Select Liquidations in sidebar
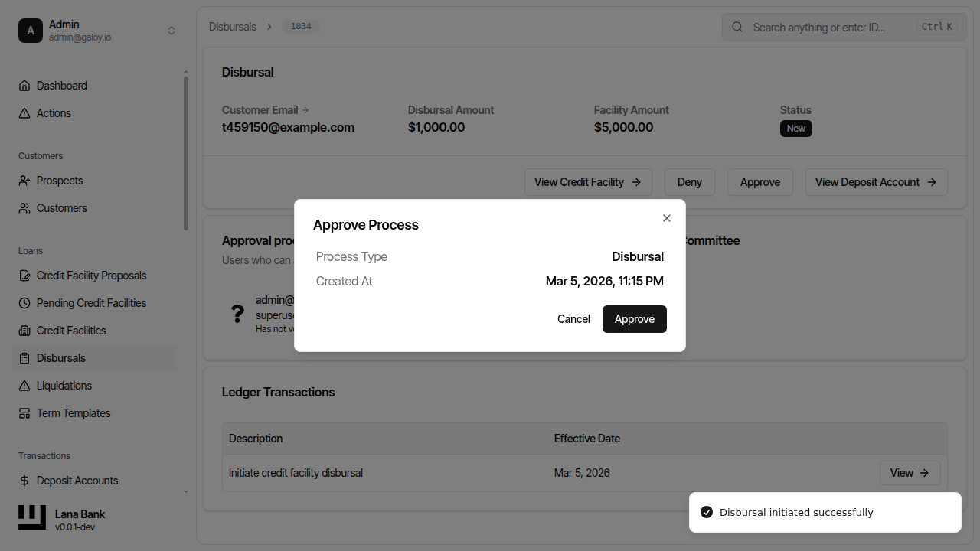 pyautogui.click(x=64, y=386)
